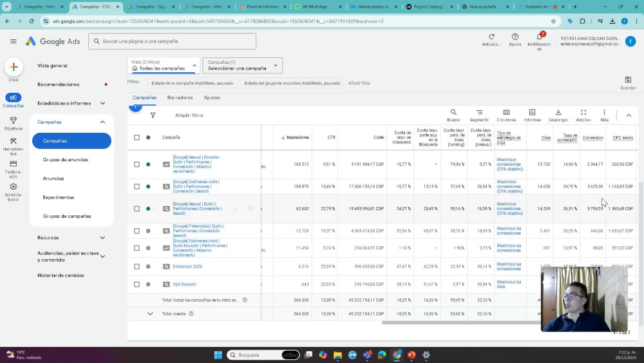This screenshot has height=363, width=644.
Task: Tick the checkbox for Vph Ecuador campaign
Action: tap(137, 284)
